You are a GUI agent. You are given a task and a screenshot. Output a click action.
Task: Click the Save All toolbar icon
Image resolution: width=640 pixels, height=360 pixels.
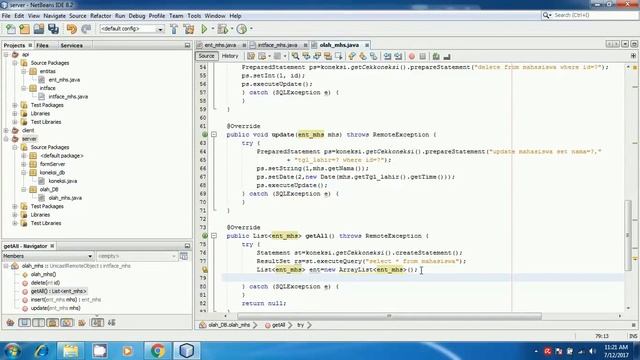click(53, 29)
